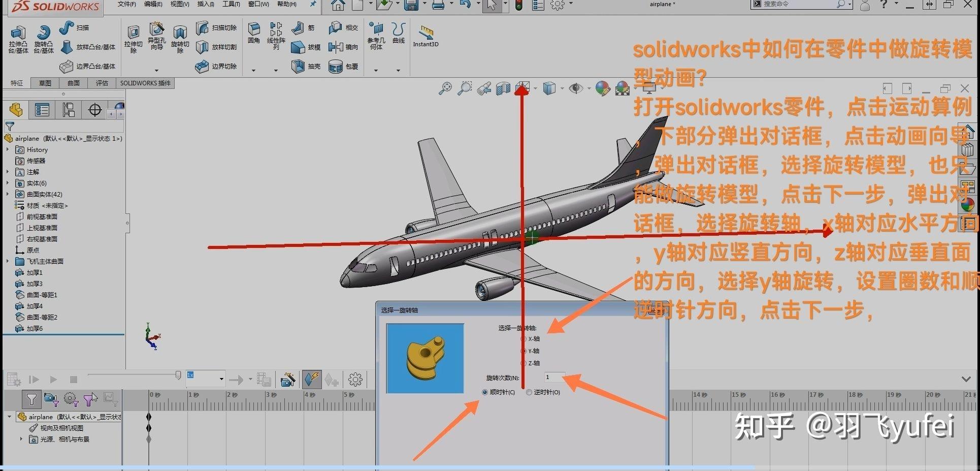980x471 pixels.
Task: Open DimXpertManager crosshair tab
Action: click(x=95, y=109)
